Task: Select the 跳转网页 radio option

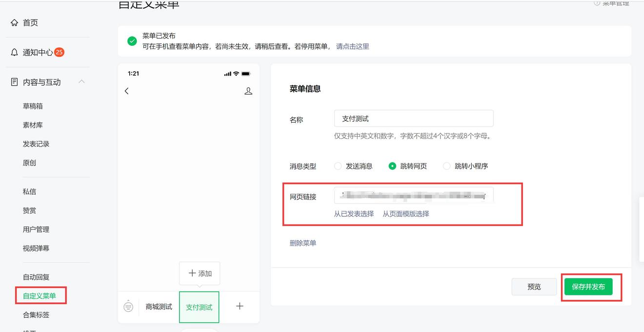Action: (392, 166)
